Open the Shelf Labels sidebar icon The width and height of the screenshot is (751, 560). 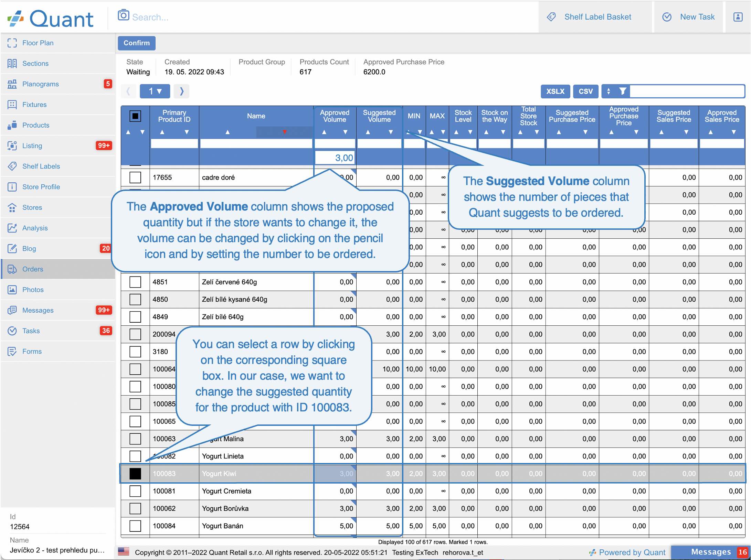click(x=12, y=166)
